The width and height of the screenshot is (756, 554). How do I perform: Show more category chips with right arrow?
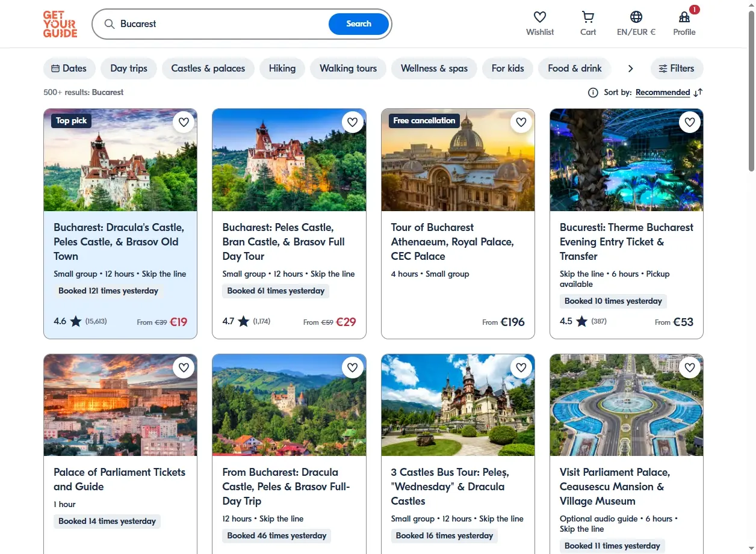pos(630,69)
